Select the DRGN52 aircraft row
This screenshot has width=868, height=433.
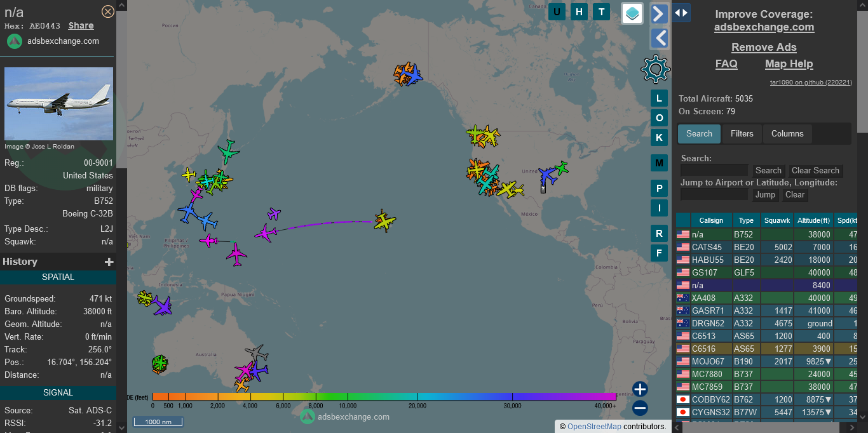(x=767, y=323)
